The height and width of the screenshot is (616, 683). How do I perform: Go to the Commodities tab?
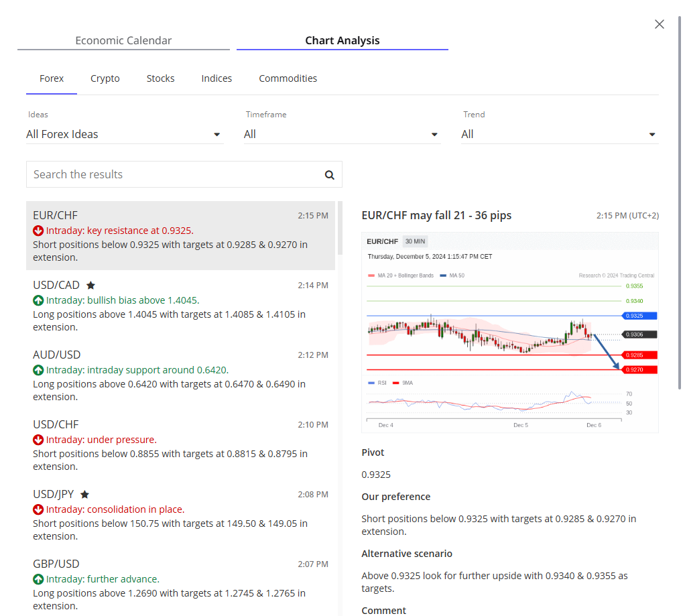(288, 78)
